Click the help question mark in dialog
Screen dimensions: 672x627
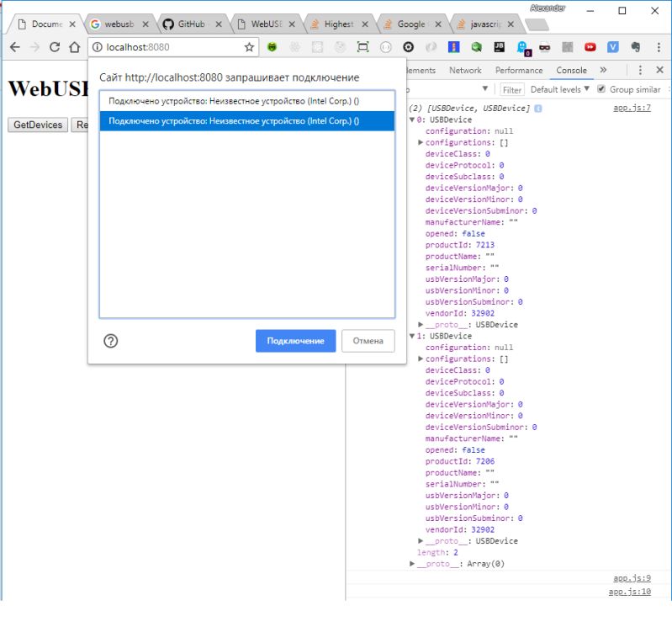(x=110, y=341)
